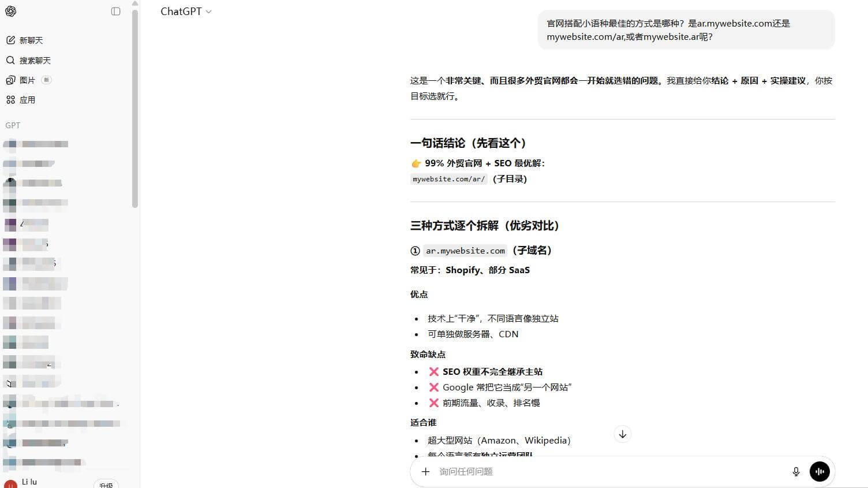Screen dimensions: 868x488
Task: Click the ChatGPT logo icon
Action: pyautogui.click(x=10, y=12)
